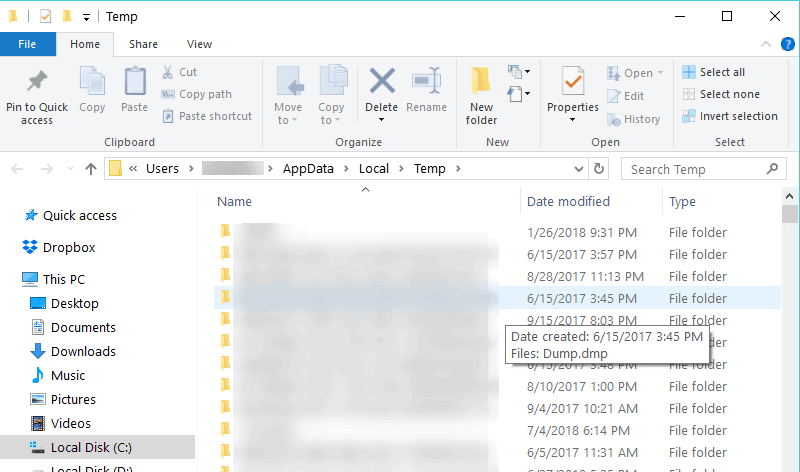Sort by Name column header
The width and height of the screenshot is (800, 472).
pos(234,202)
